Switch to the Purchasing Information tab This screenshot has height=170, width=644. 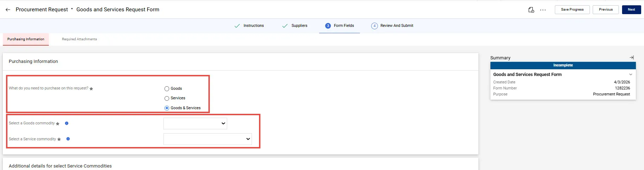pos(26,39)
